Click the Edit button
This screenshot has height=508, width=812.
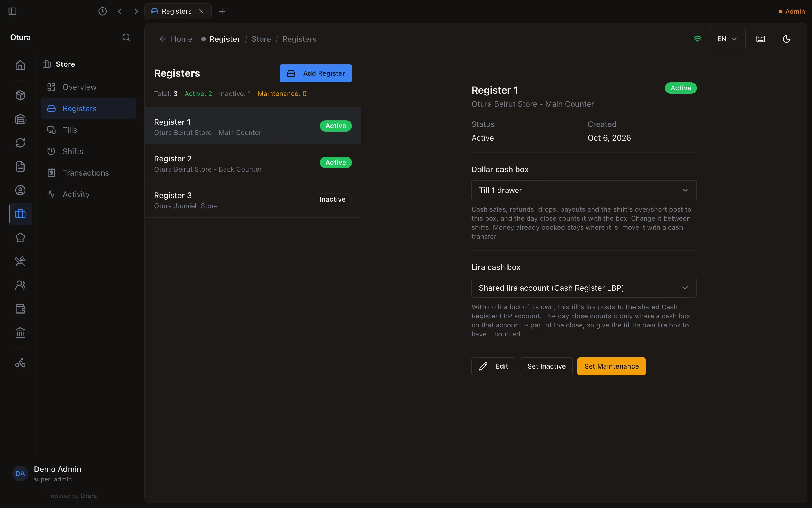click(x=493, y=366)
